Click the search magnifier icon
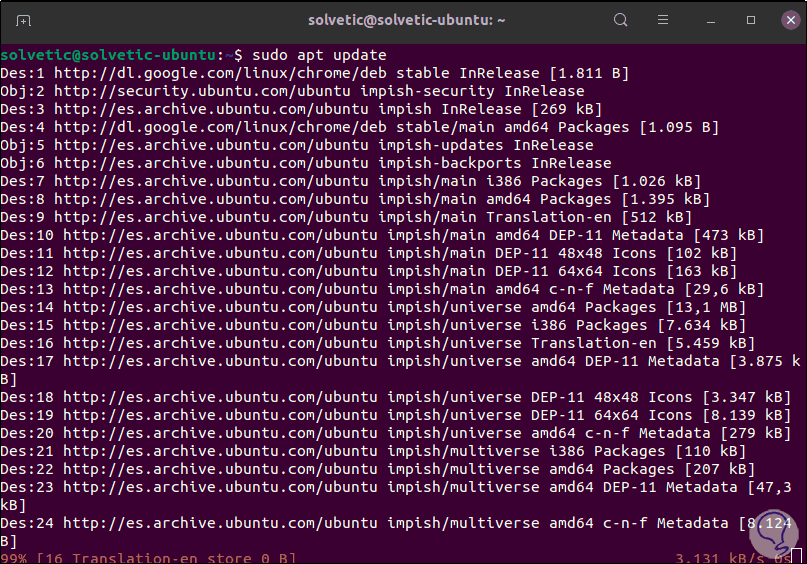Image resolution: width=807 pixels, height=564 pixels. 621,20
